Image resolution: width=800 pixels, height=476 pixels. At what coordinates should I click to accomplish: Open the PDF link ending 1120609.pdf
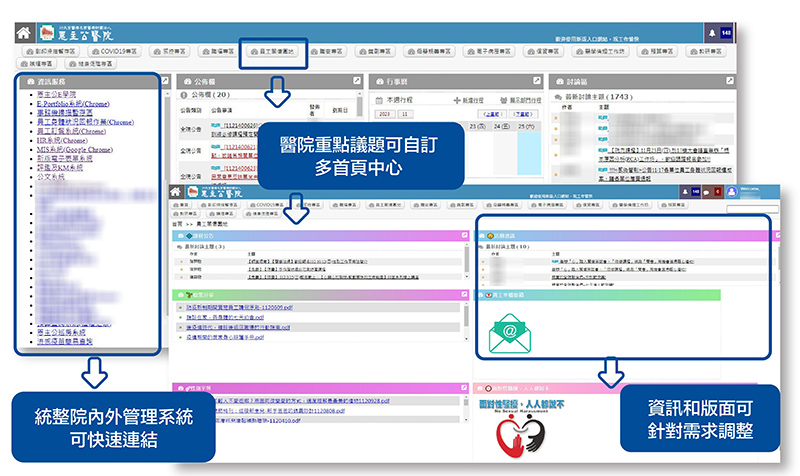[x=239, y=307]
